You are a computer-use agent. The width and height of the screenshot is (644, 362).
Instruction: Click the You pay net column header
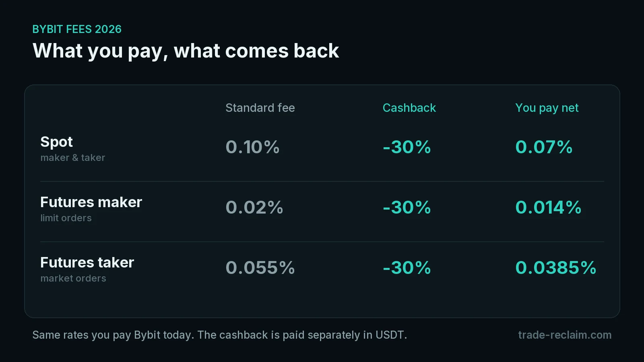[547, 108]
